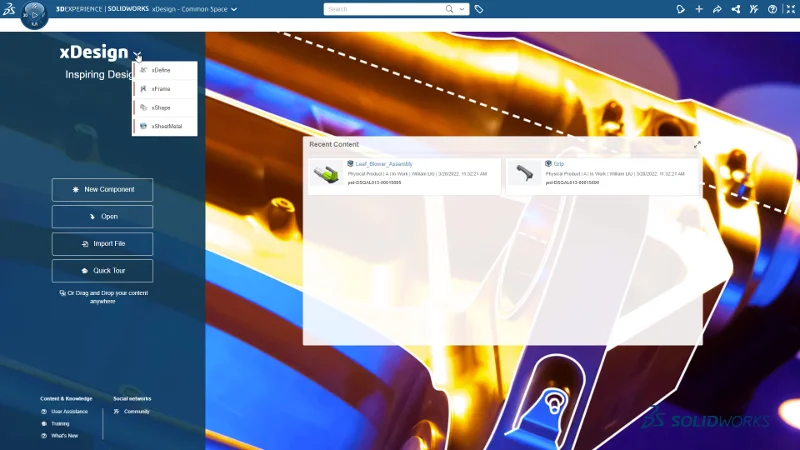Click into the Search input field

(x=385, y=9)
